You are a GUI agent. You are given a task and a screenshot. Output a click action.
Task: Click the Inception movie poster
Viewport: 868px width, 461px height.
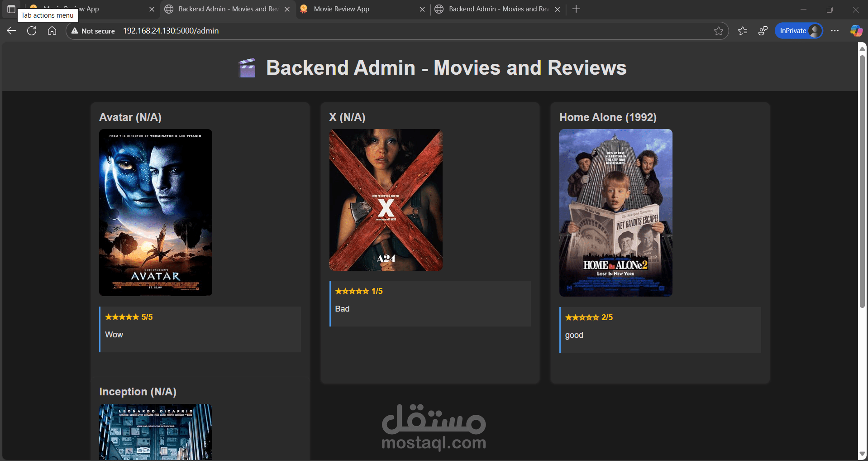coord(156,432)
